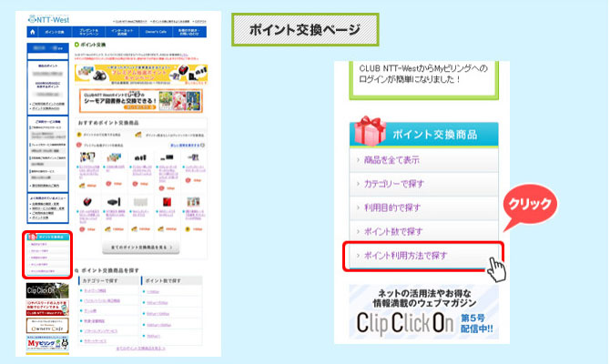Click the chevron beside カテゴリーで探す in the enlarged menu
610x364 pixels.
(358, 184)
